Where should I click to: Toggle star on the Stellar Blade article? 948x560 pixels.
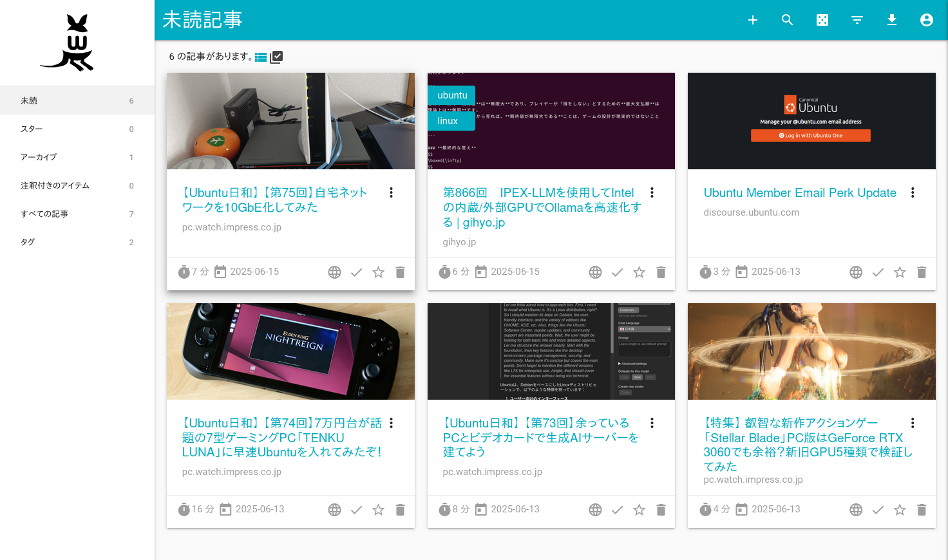[x=900, y=510]
